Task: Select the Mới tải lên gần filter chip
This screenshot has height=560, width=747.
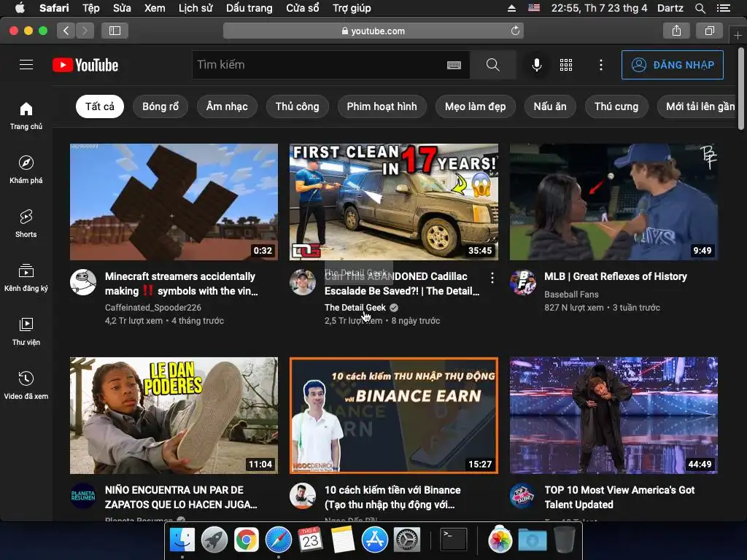Action: [697, 106]
